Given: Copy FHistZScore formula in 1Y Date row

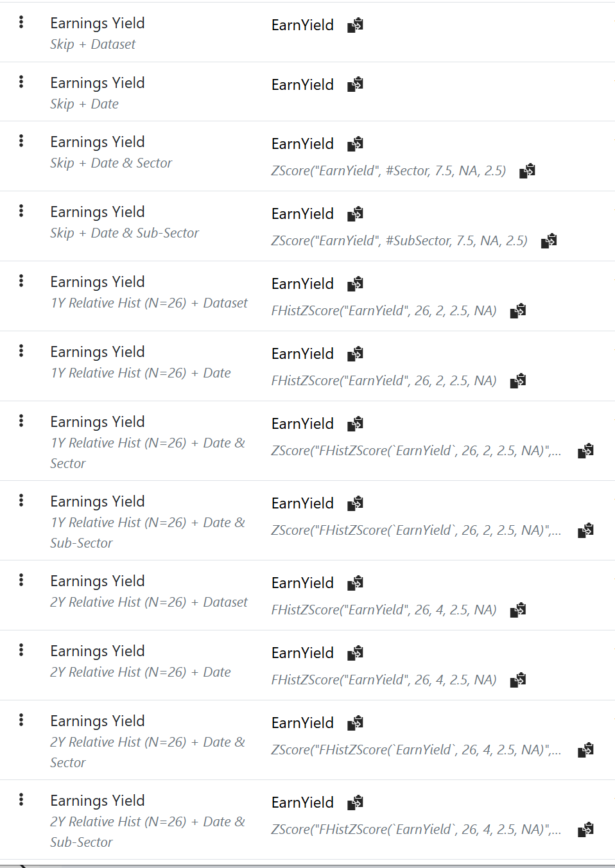Looking at the screenshot, I should click(x=518, y=381).
